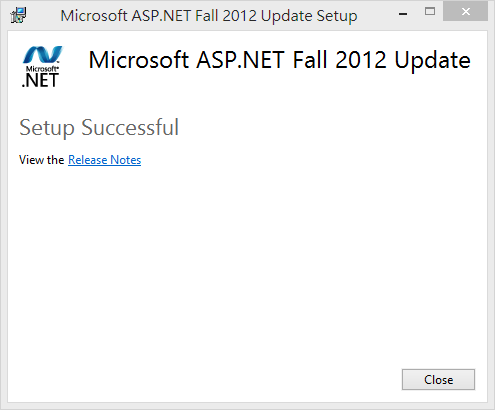The image size is (495, 410).
Task: Open the Release Notes link
Action: click(x=104, y=160)
